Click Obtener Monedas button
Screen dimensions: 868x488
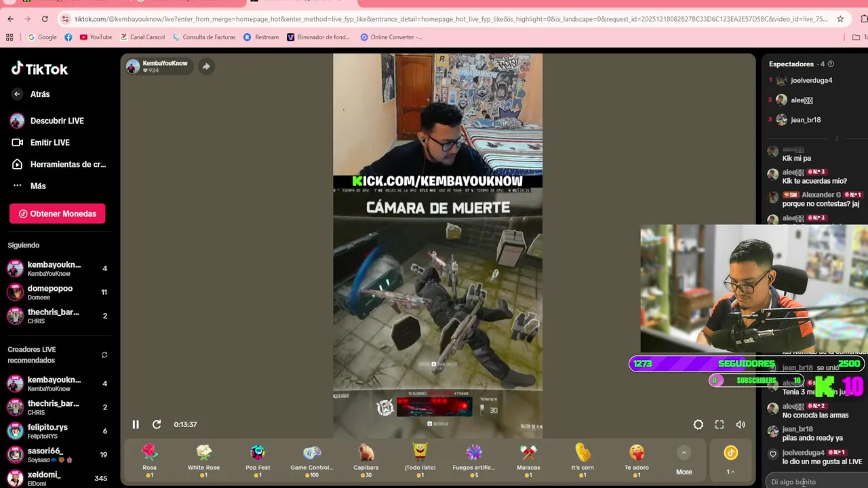57,213
